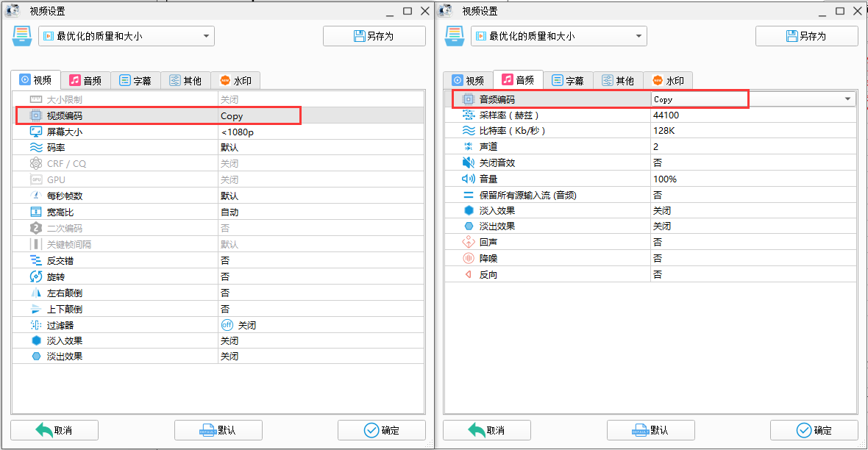Click 自动 value of 宽高比
The image size is (868, 450).
230,212
